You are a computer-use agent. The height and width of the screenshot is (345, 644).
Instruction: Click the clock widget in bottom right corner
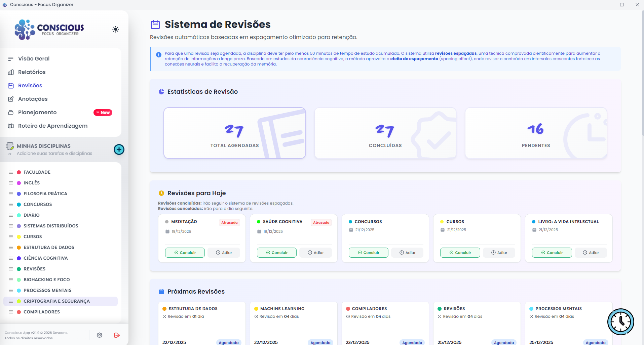point(620,321)
